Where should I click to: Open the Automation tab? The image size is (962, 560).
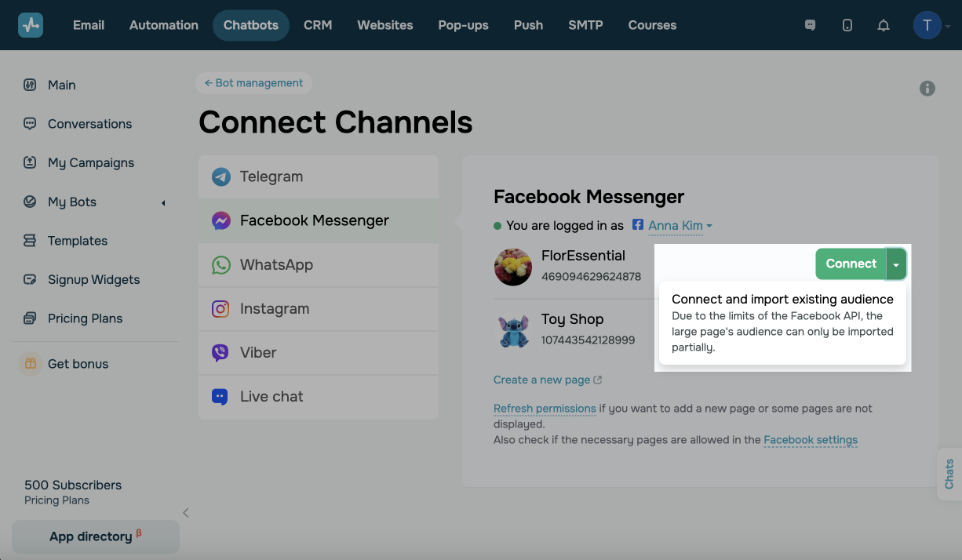coord(164,25)
